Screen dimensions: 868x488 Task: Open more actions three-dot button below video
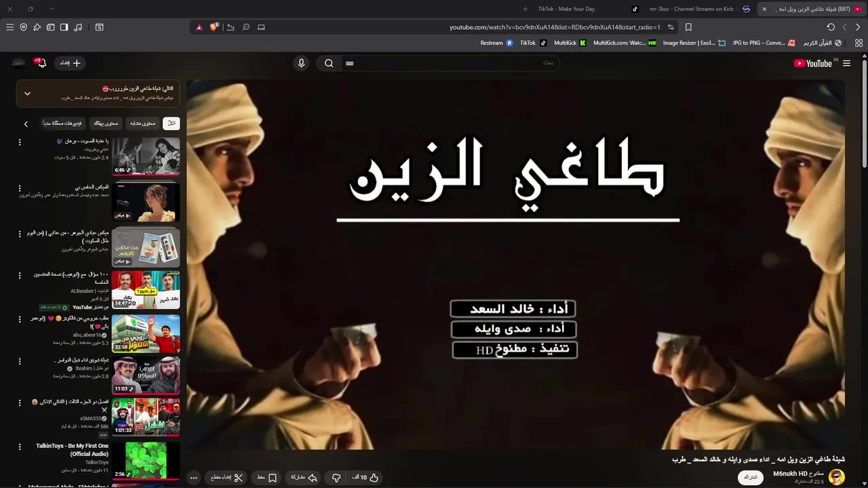click(193, 477)
